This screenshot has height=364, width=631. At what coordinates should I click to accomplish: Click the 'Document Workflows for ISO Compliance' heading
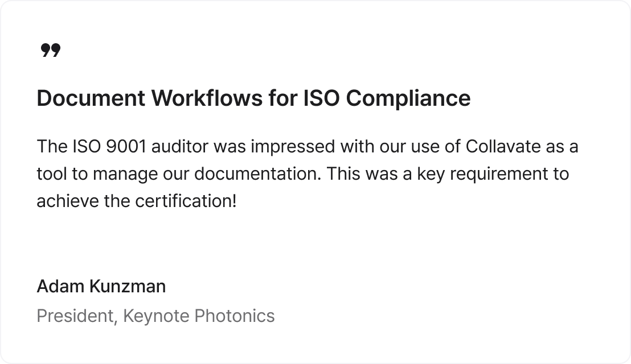tap(253, 98)
